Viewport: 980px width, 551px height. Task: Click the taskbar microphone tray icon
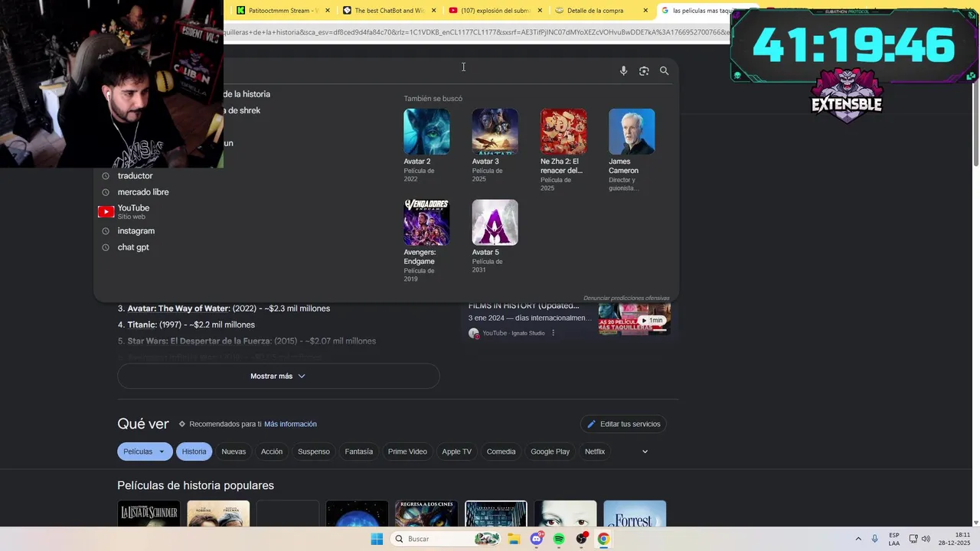(x=875, y=539)
